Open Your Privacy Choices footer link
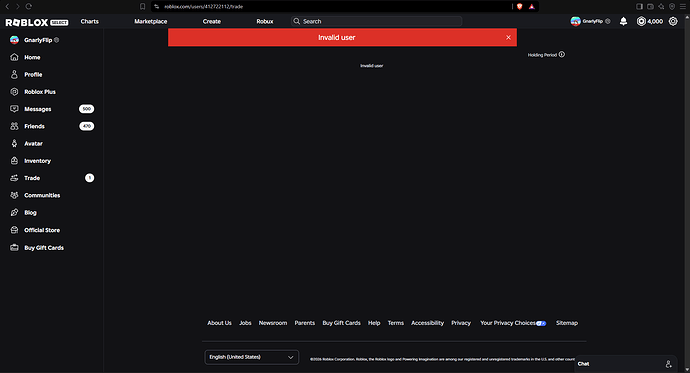Image resolution: width=690 pixels, height=373 pixels. click(513, 323)
